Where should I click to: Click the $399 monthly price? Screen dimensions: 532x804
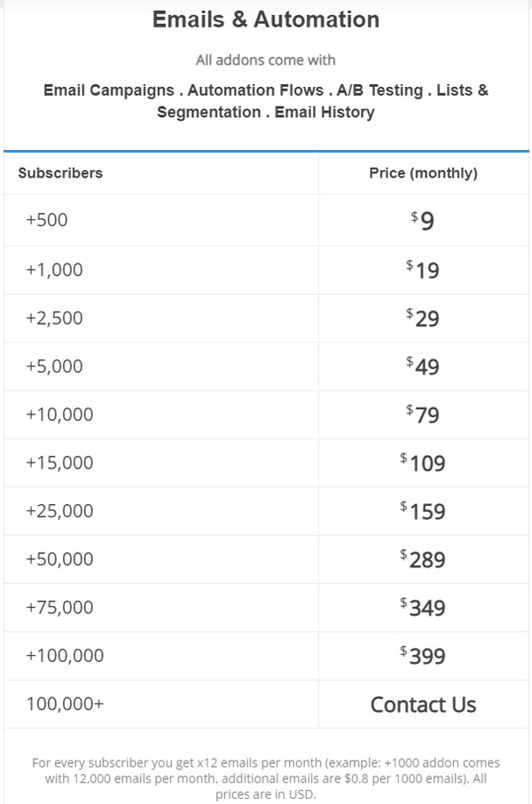tap(423, 655)
